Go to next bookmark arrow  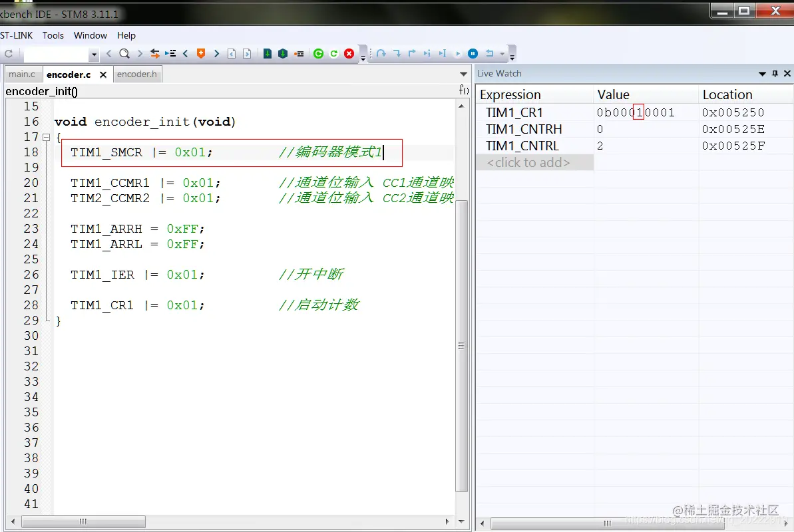pos(217,54)
